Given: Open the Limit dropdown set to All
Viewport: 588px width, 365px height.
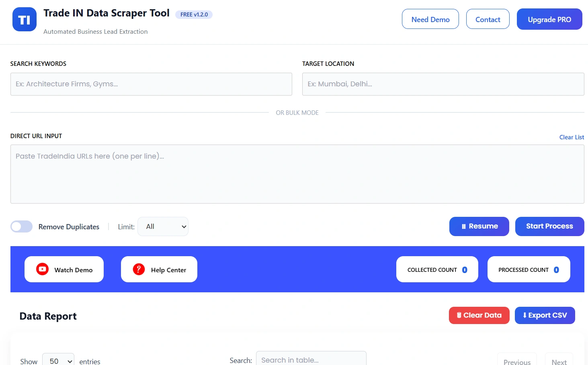Looking at the screenshot, I should (x=162, y=226).
